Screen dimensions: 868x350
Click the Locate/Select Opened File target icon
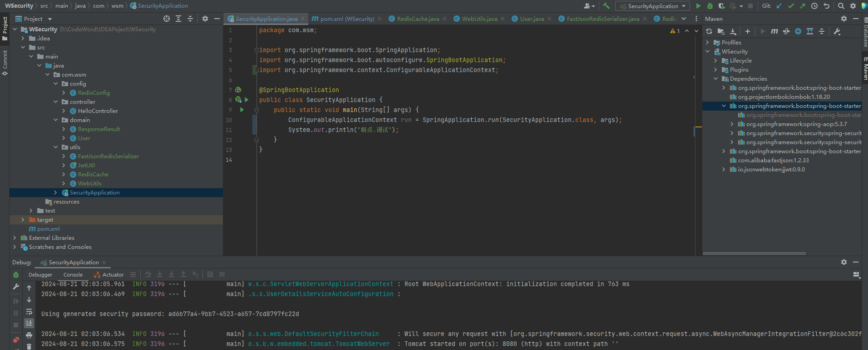[x=167, y=19]
